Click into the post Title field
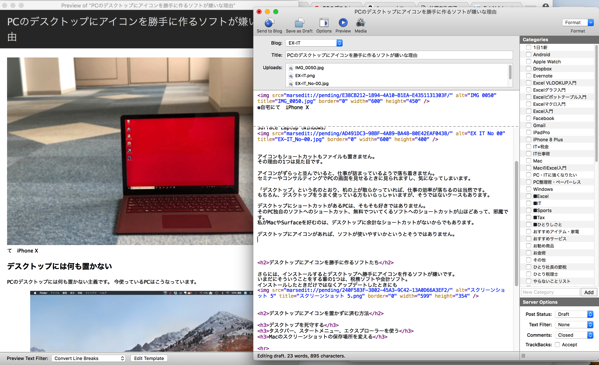This screenshot has height=365, width=599. [399, 55]
